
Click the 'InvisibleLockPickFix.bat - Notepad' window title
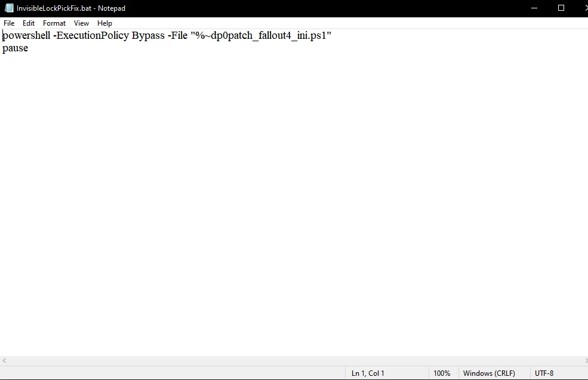pos(71,8)
